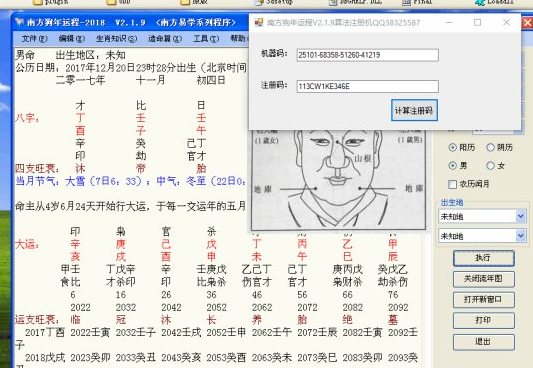Click the 2082 year under 大运
The width and height of the screenshot is (533, 368).
(x=353, y=308)
